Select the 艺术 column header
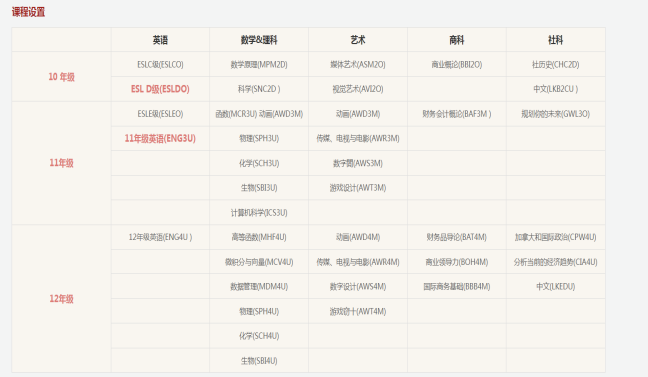 click(x=358, y=40)
